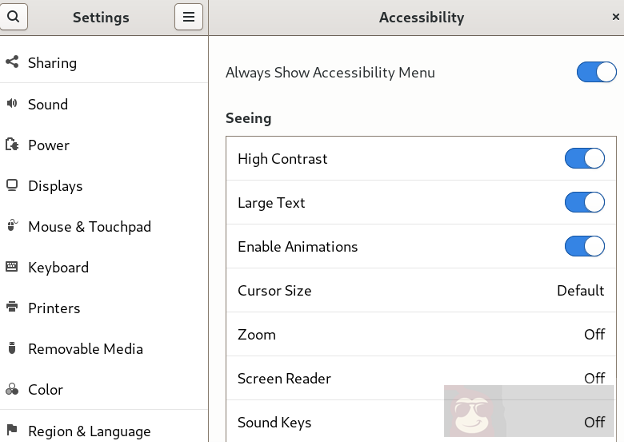Open the hamburger menu button
This screenshot has height=442, width=624.
click(188, 17)
